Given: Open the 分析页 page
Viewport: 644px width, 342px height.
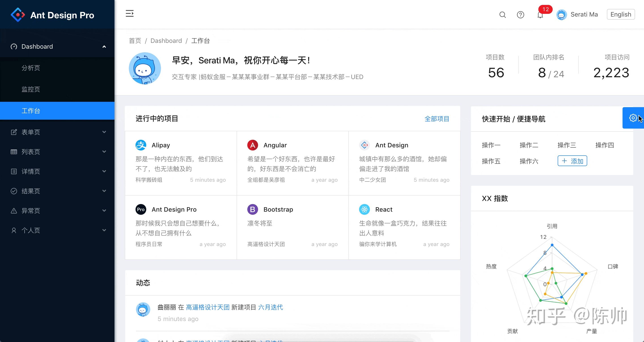Looking at the screenshot, I should click(31, 68).
